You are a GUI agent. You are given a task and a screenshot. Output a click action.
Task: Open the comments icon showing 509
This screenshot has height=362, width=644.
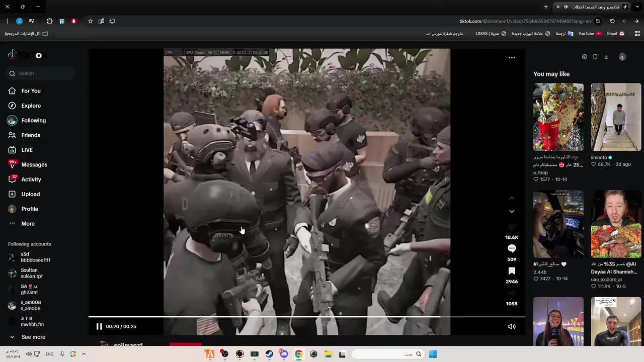coord(512,248)
